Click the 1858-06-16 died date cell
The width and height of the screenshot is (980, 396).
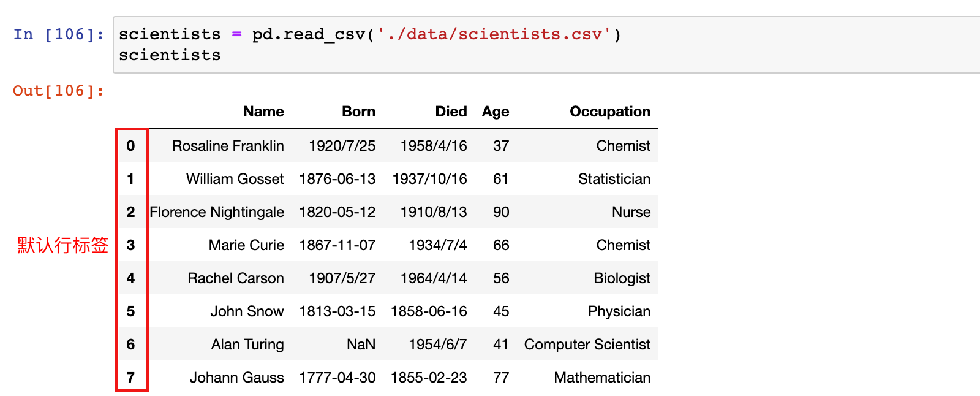[429, 311]
